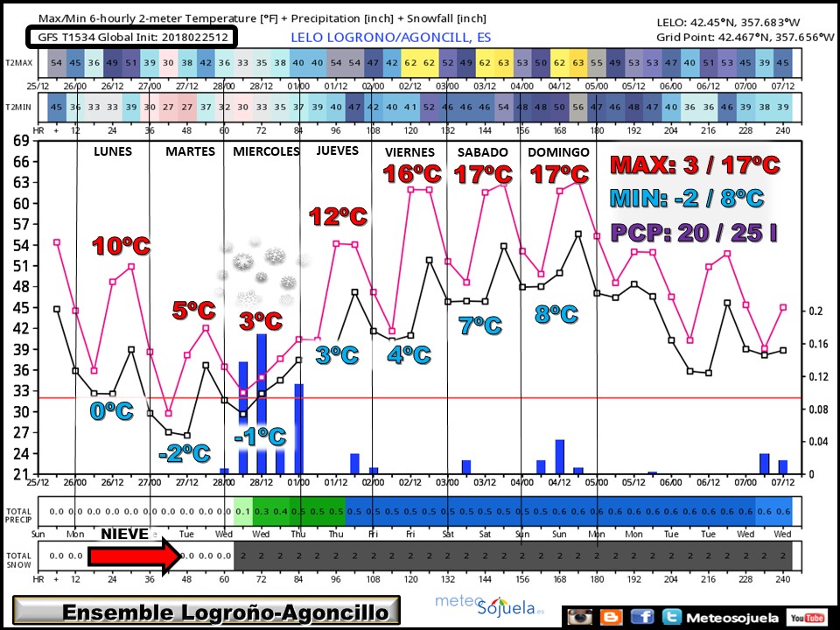
Task: Click the 54 cell in T2MIN row
Action: pos(504,107)
